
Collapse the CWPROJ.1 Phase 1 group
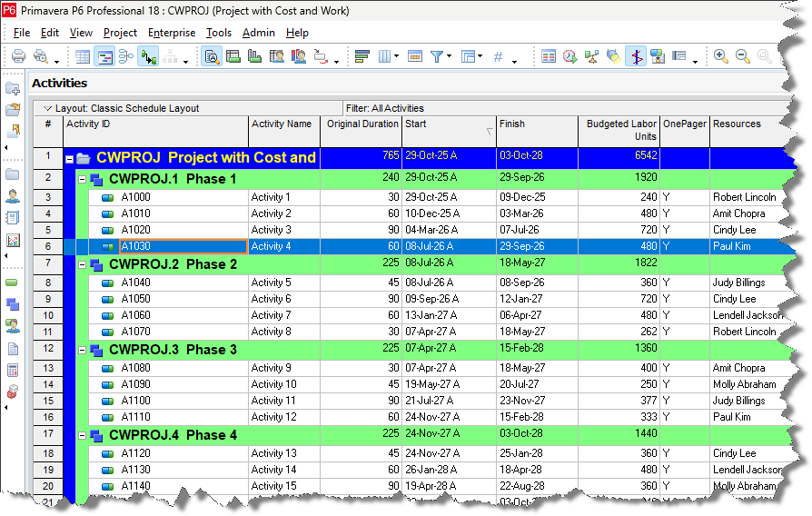coord(82,179)
